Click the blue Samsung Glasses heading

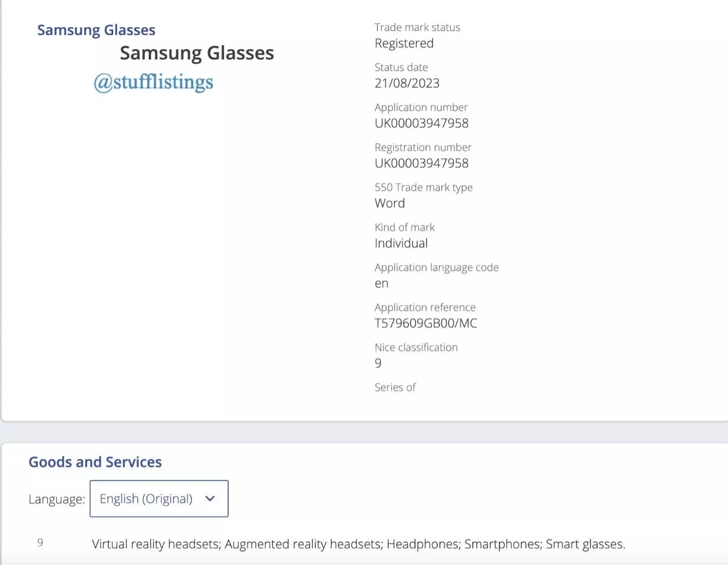[96, 30]
